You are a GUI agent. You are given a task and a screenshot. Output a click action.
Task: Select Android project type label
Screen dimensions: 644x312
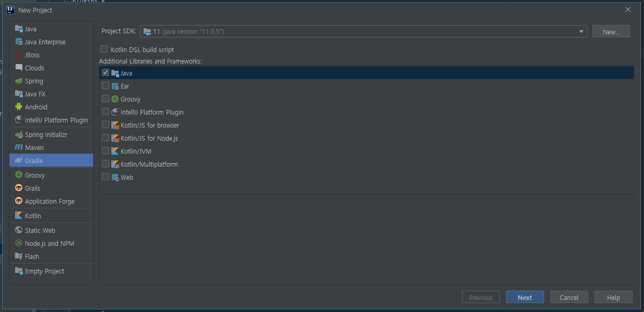[x=36, y=107]
